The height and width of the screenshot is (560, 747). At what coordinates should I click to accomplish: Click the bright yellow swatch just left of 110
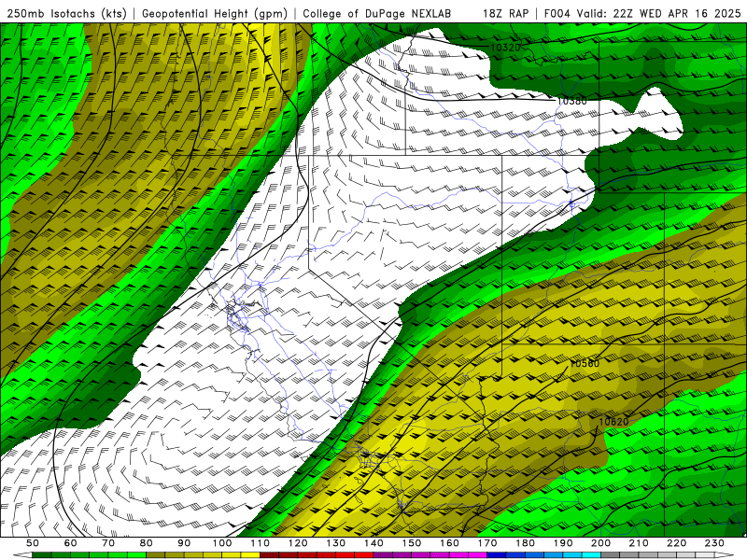250,555
